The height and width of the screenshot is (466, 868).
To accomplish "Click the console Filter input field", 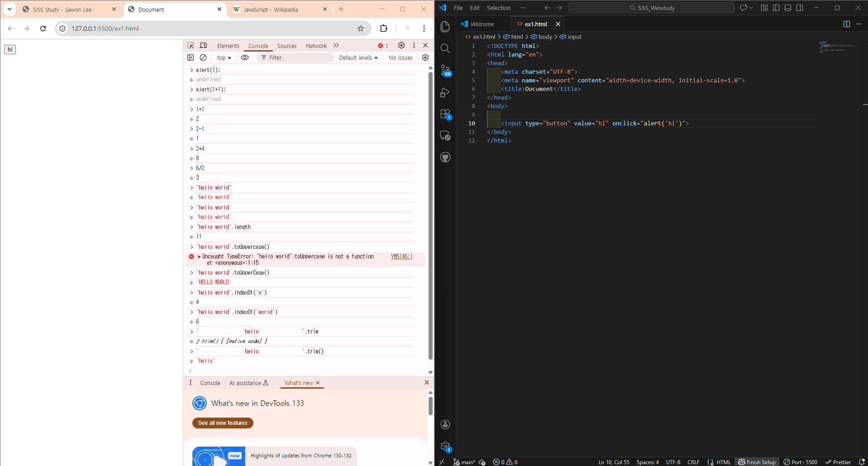I will pos(299,58).
